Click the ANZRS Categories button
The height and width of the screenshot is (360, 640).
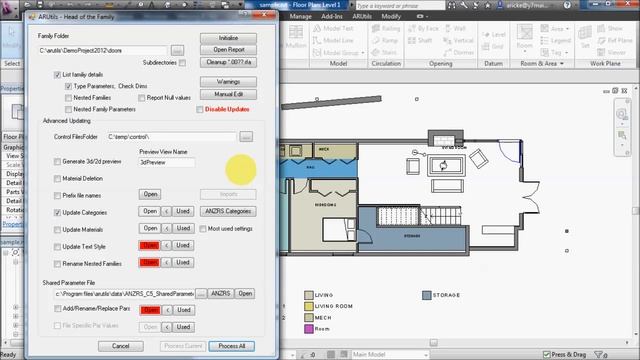pos(228,211)
